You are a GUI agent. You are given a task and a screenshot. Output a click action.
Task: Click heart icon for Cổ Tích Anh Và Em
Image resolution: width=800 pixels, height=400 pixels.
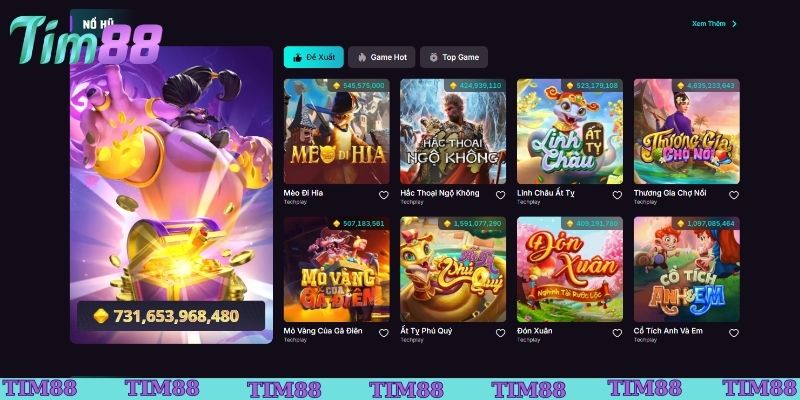734,333
